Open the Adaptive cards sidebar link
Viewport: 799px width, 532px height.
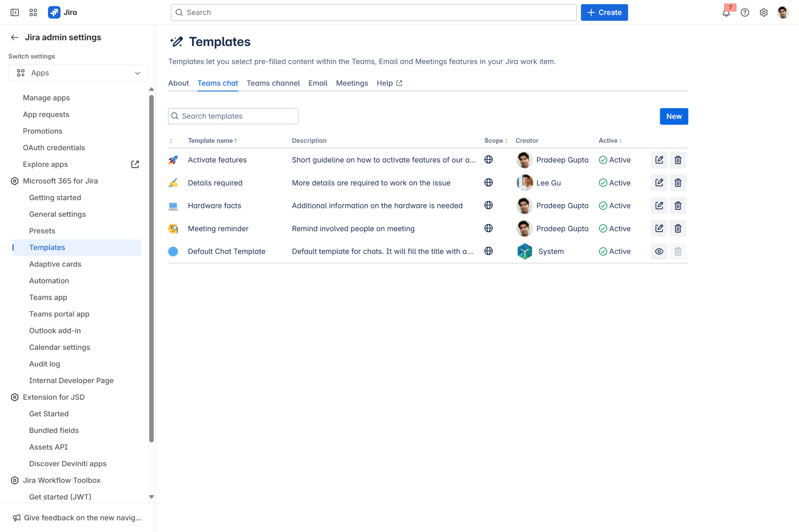click(55, 264)
